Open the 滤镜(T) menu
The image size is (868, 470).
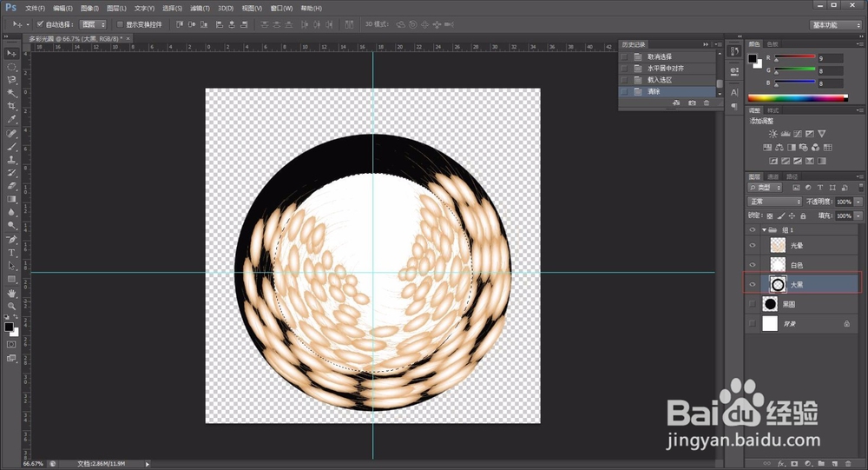pos(200,9)
